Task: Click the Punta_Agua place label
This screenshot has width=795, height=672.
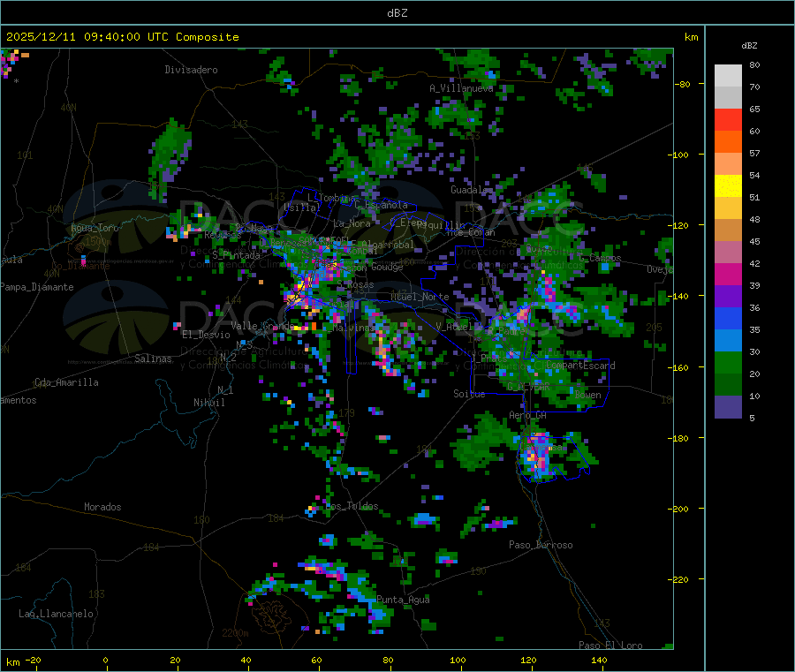Action: tap(403, 600)
